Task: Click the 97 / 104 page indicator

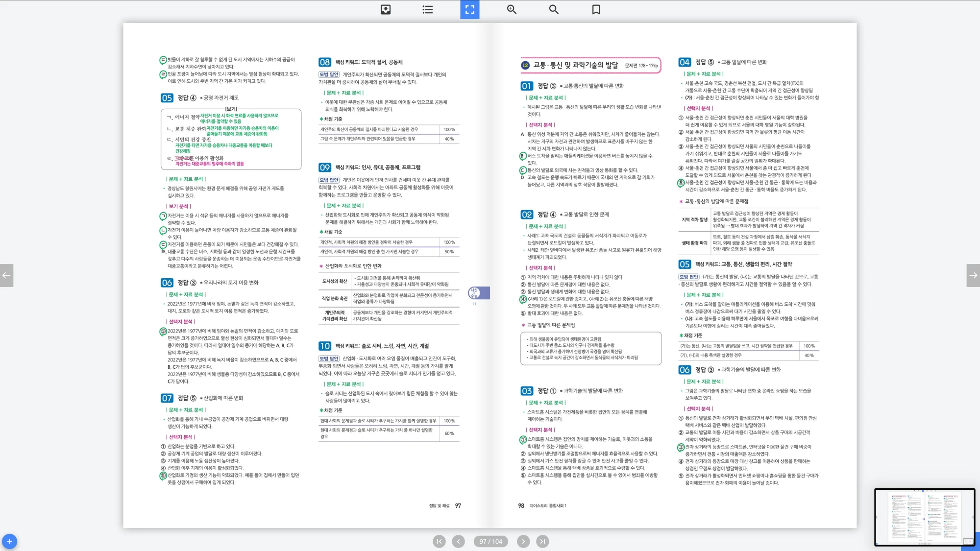Action: click(x=491, y=541)
